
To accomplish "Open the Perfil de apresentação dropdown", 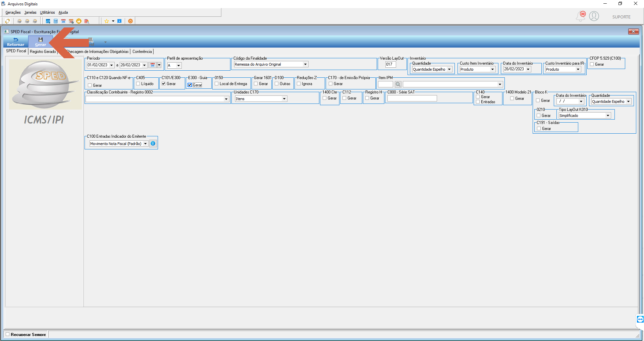I will pos(179,66).
